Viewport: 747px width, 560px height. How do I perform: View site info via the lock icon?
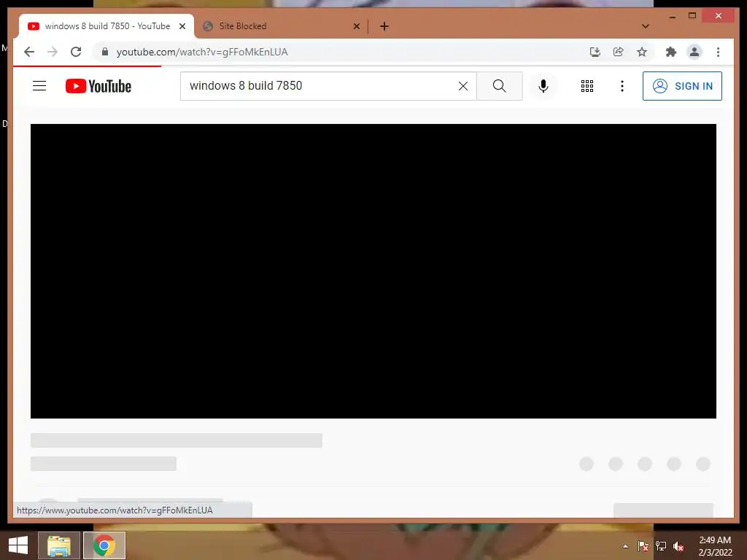(105, 52)
